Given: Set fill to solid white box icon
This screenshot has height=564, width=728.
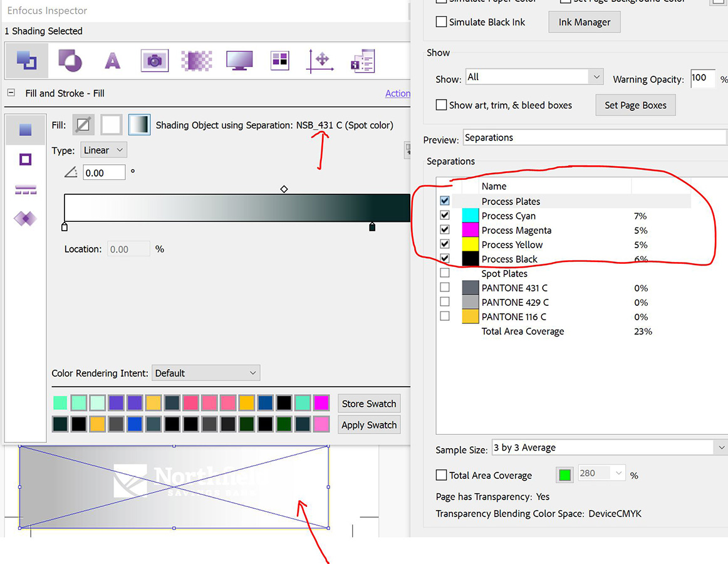Looking at the screenshot, I should [x=112, y=125].
